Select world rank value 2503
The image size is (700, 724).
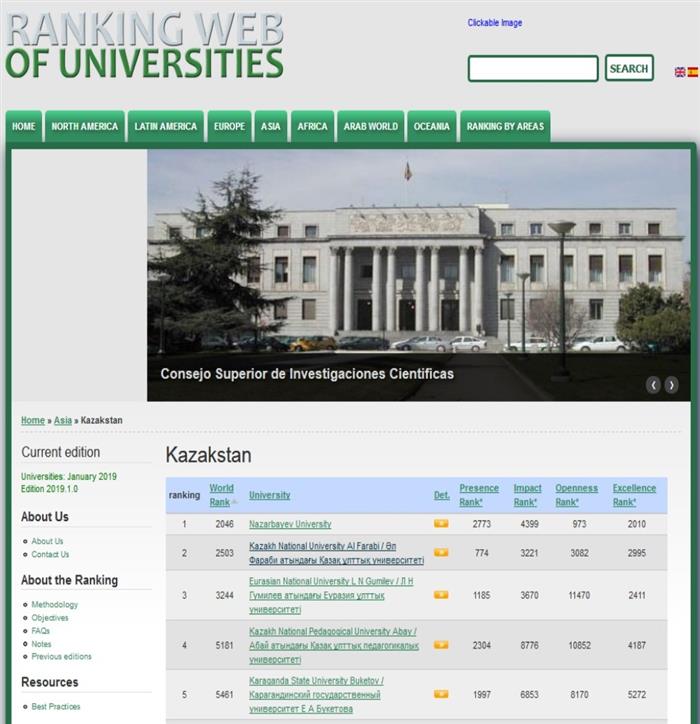[x=224, y=553]
